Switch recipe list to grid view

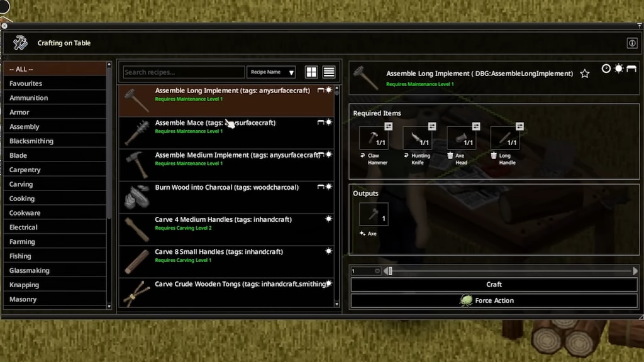coord(311,72)
